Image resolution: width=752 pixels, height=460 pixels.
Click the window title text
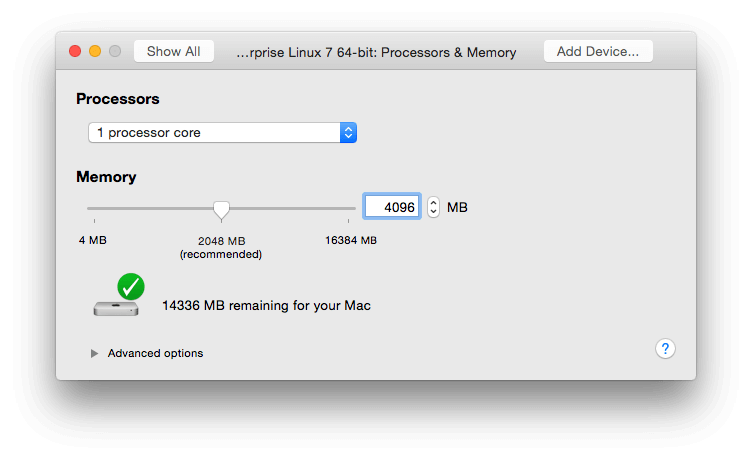(376, 52)
